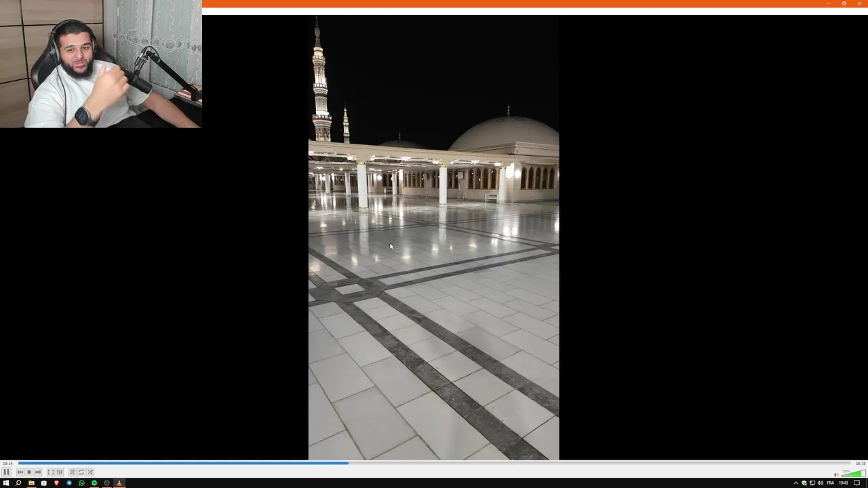Open the taskbar clock showing 19:43
The height and width of the screenshot is (488, 868).
coord(844,483)
